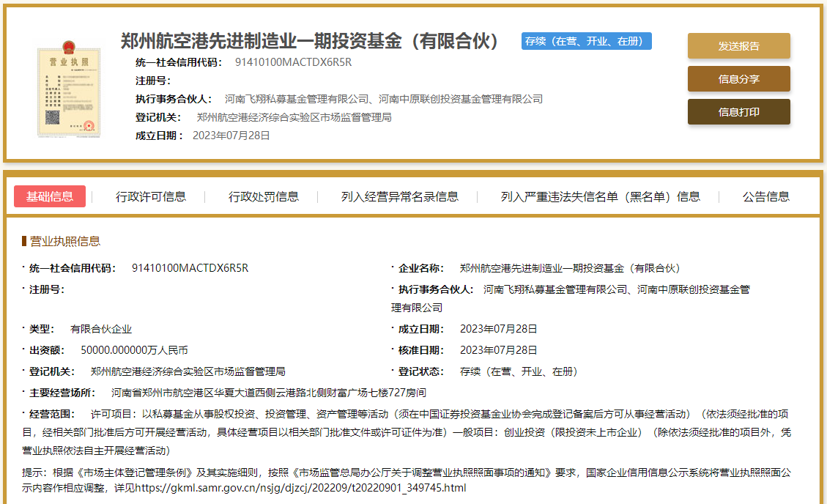Screen dimensions: 827x504
Task: Select the credit code in 营业执照信息 section
Action: coord(190,268)
